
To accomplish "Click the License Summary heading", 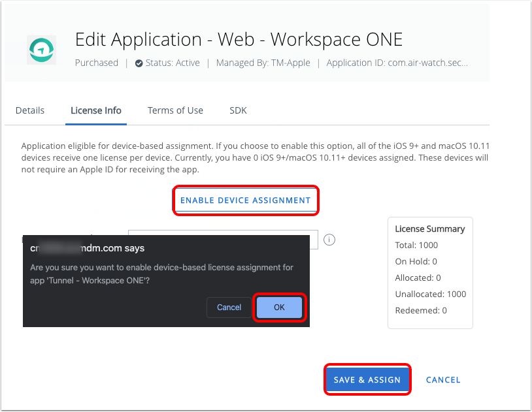I will point(429,229).
